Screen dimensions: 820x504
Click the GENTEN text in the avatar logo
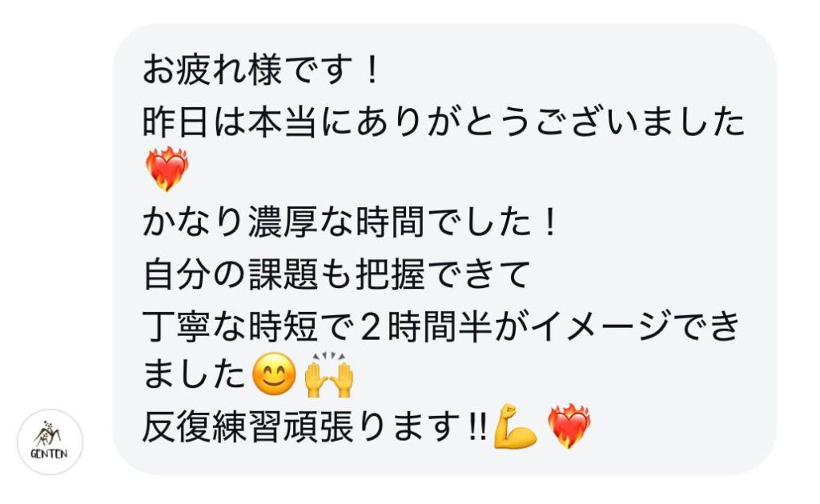(x=49, y=454)
